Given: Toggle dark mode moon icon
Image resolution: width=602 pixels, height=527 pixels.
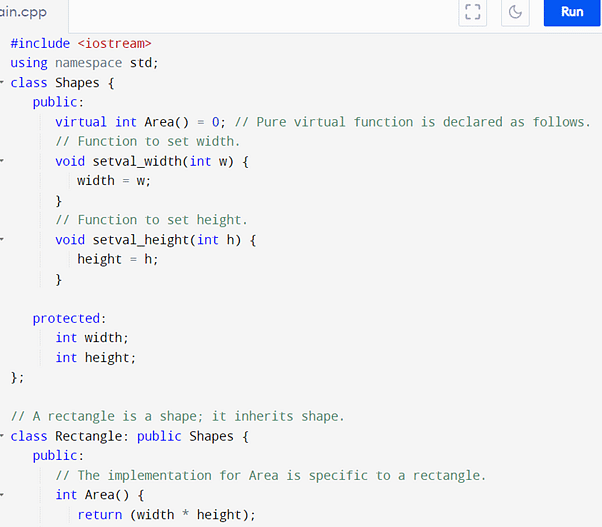Looking at the screenshot, I should point(515,12).
